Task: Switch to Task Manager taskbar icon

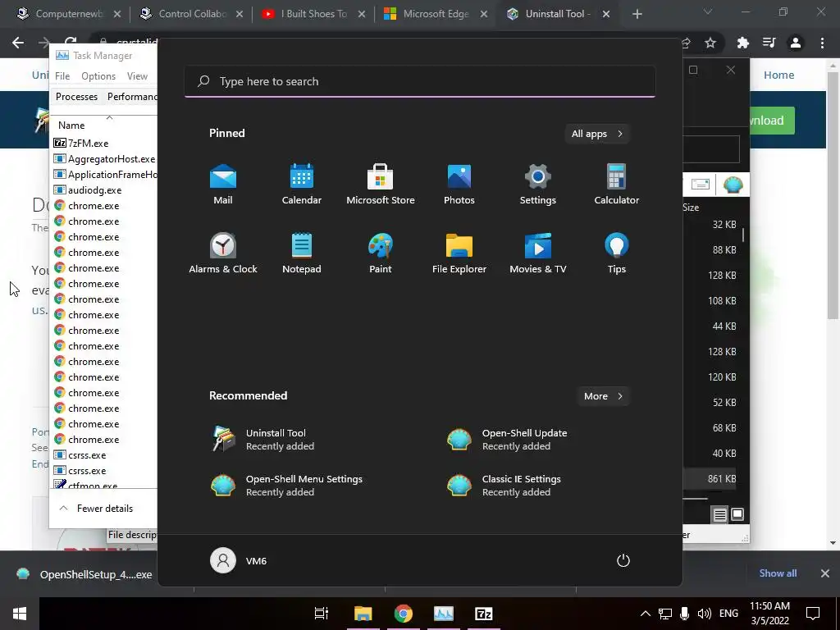Action: [x=444, y=614]
